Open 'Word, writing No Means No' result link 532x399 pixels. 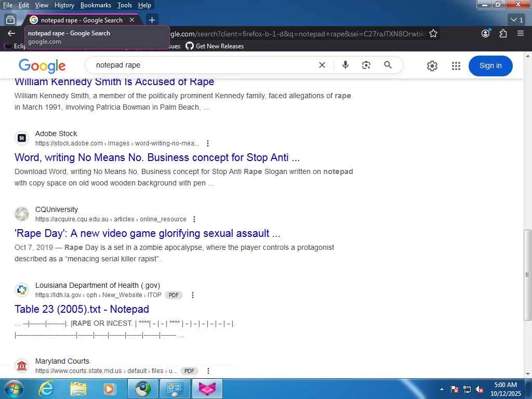[157, 157]
